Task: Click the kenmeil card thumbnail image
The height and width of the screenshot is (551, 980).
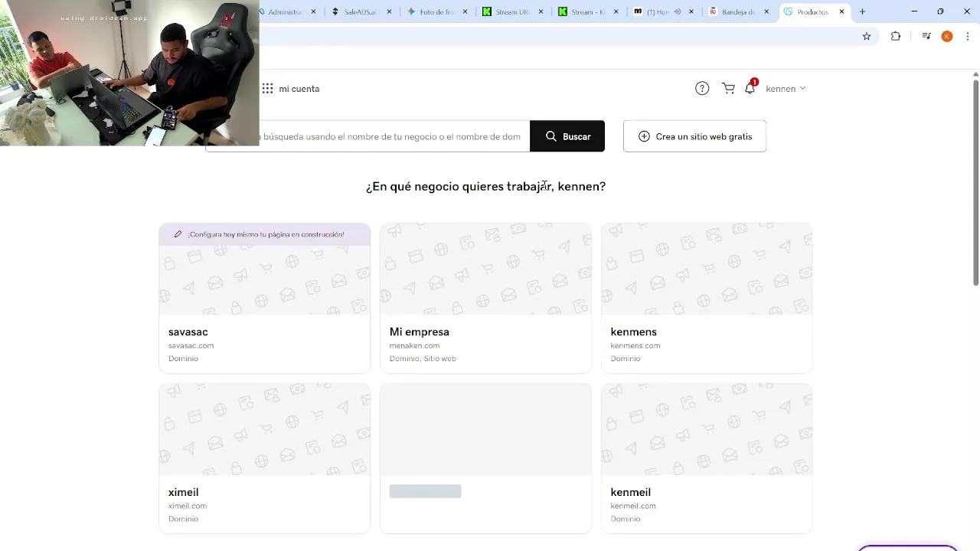Action: click(707, 429)
